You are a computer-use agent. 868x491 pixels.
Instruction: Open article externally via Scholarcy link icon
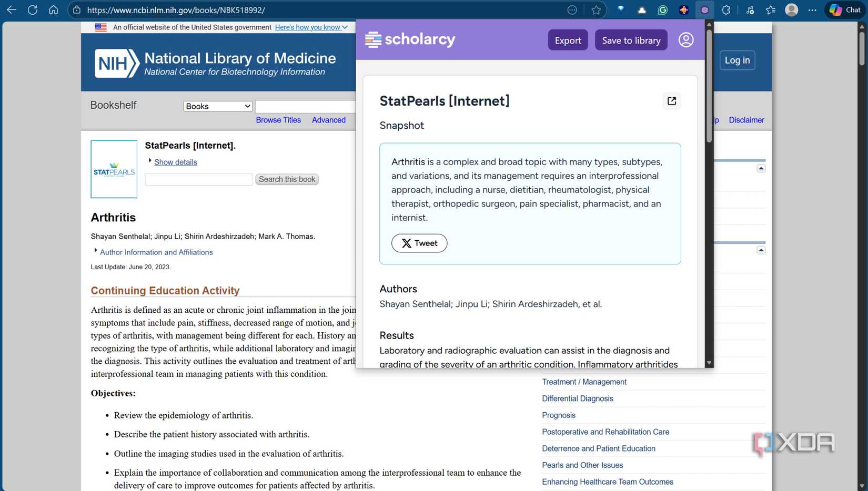[x=671, y=100]
